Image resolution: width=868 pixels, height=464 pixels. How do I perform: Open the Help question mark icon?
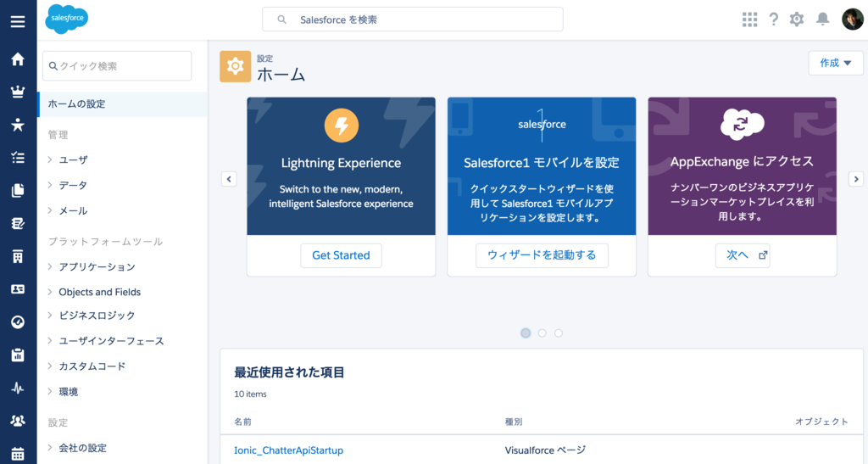[773, 20]
